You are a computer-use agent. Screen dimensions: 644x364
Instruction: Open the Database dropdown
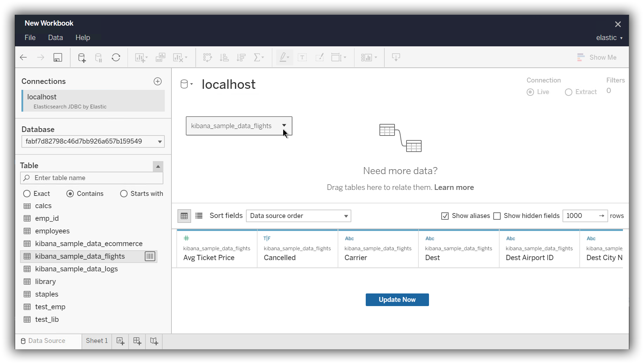tap(160, 141)
